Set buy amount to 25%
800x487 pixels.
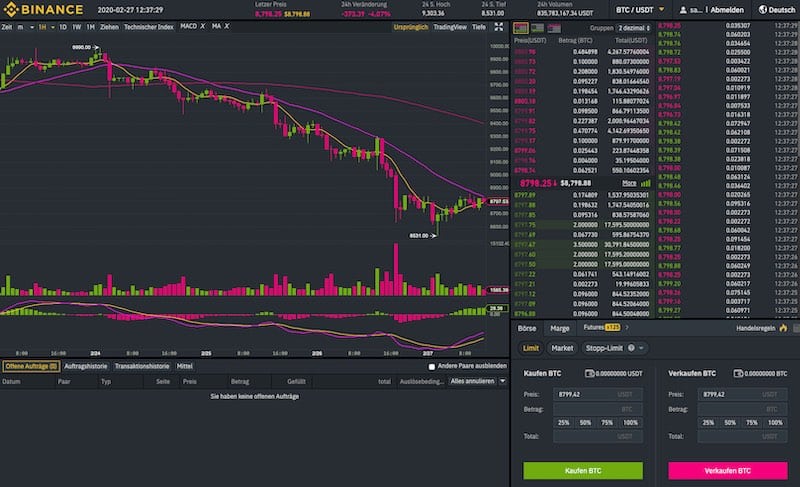563,423
